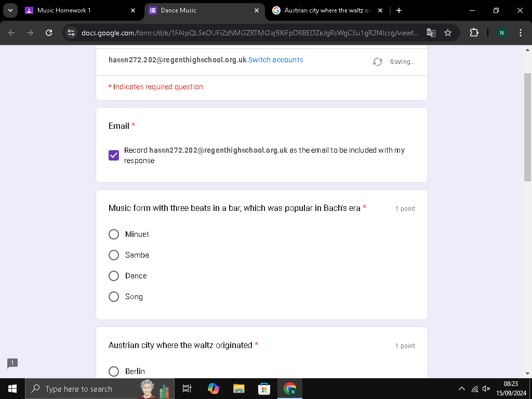Open Task View on the taskbar
Screen dimensions: 532x399
(187, 389)
